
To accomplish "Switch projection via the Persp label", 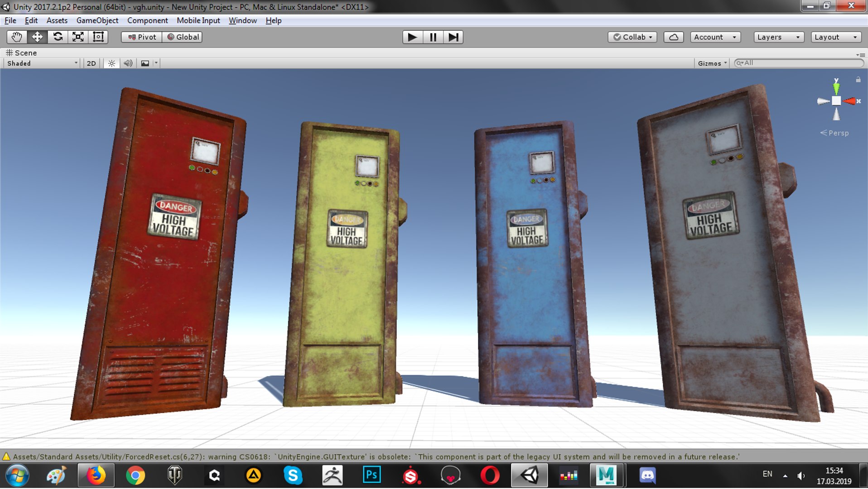I will [x=834, y=133].
